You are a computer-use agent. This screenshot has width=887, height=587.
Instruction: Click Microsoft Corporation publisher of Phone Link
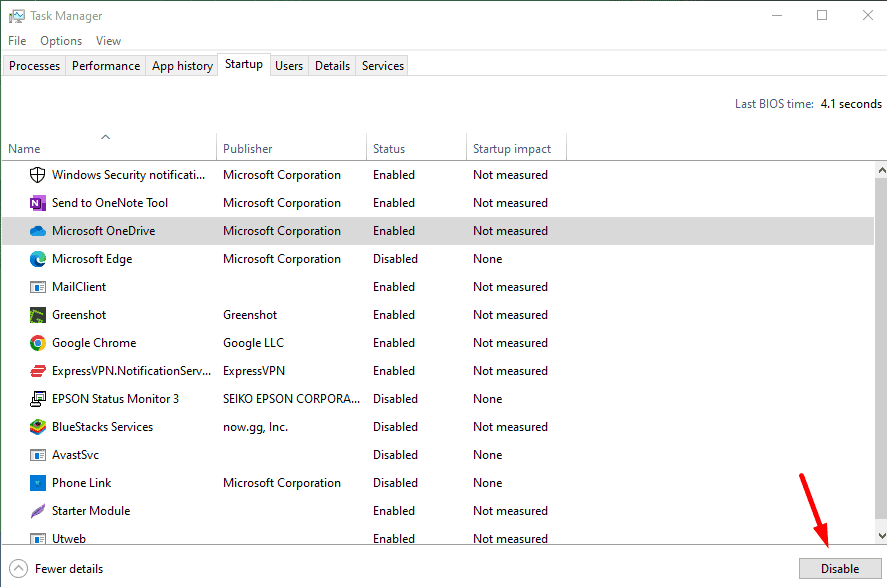(x=282, y=483)
